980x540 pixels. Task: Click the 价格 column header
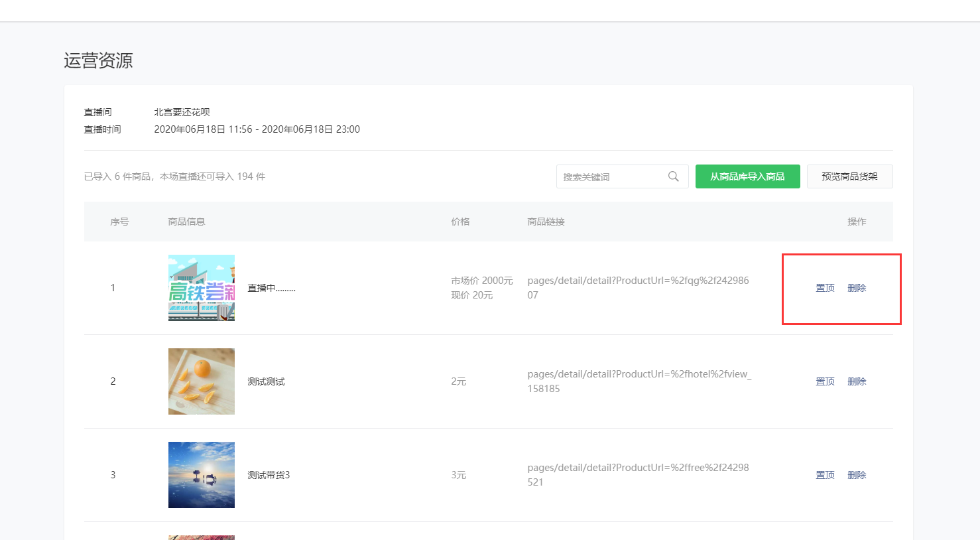(460, 222)
